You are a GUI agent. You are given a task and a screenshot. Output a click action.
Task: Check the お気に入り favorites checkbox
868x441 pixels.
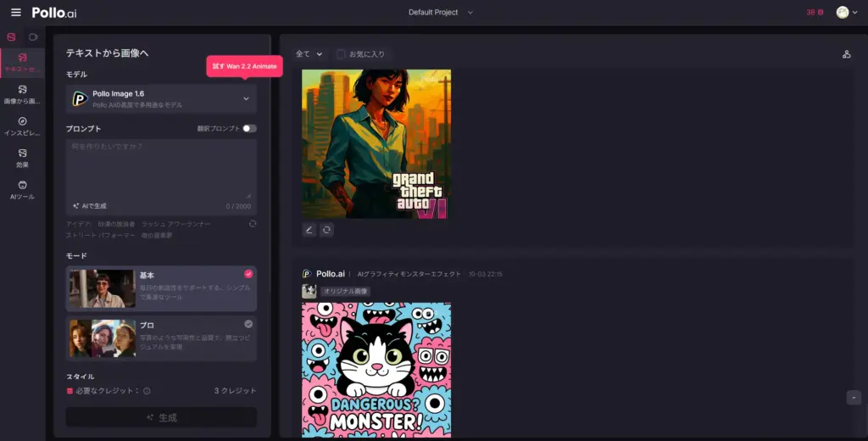tap(341, 54)
